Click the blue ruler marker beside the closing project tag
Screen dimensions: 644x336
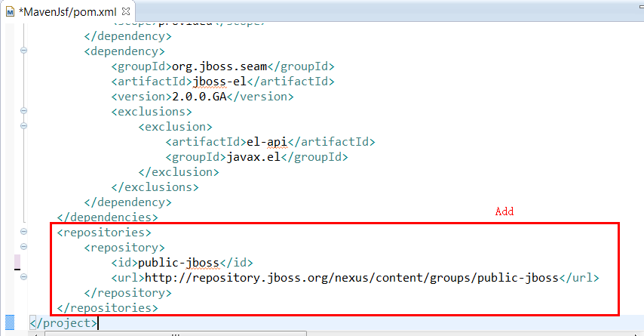click(x=10, y=322)
